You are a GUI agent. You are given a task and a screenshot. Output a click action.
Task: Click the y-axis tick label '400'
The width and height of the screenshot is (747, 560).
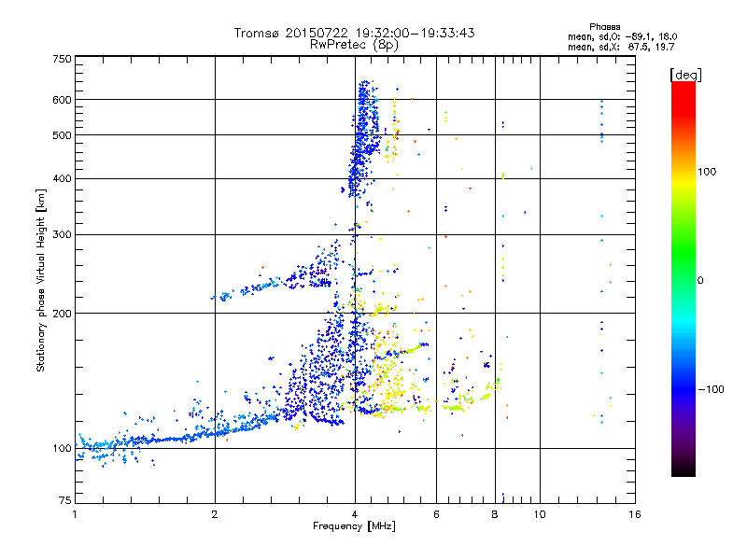pos(62,179)
